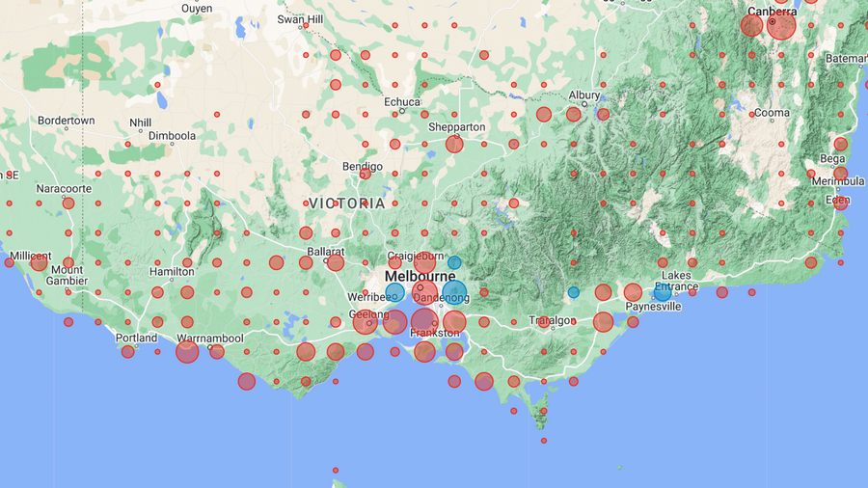Viewport: 868px width, 488px height.
Task: Click the red bubble above the Bega label
Action: coord(840,144)
